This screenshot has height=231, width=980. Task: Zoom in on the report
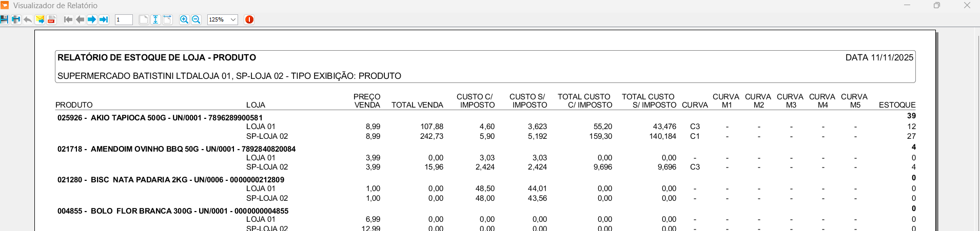[x=184, y=19]
